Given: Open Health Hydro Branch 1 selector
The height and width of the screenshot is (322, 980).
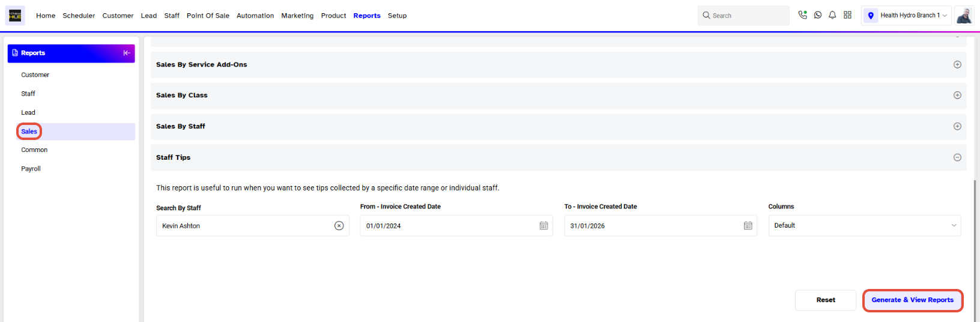Looking at the screenshot, I should click(906, 16).
